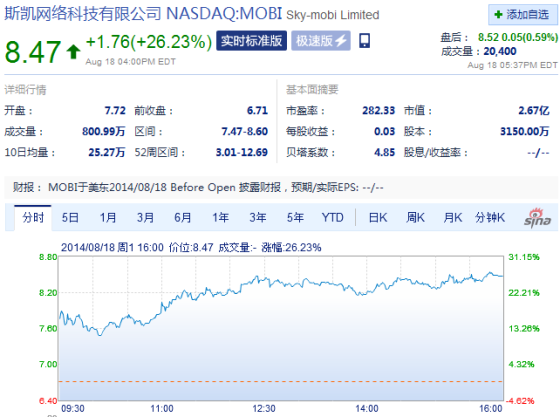Click the stock title 斯凯网络科技有限公司 NASDAQ:MOBI
This screenshot has height=417, width=560.
click(x=143, y=14)
